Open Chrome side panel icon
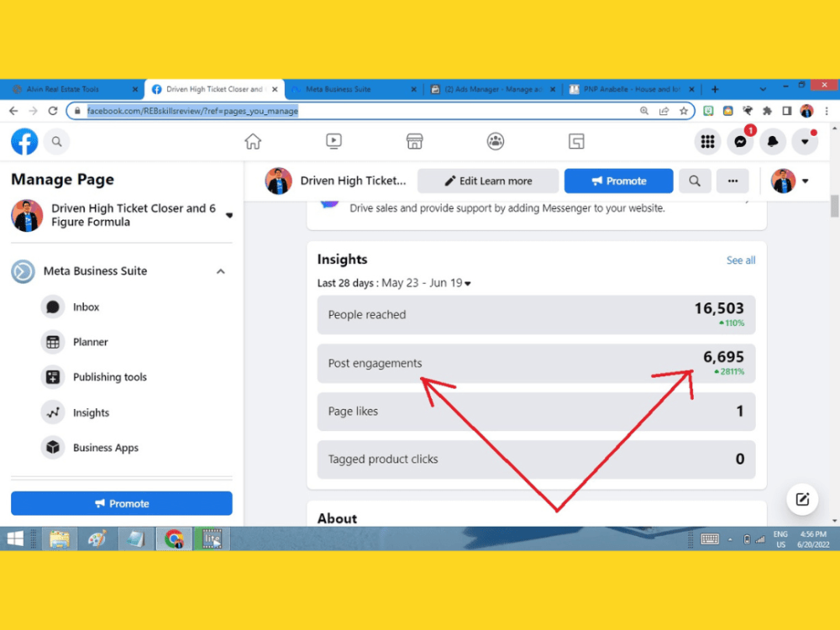840x630 pixels. coord(787,111)
